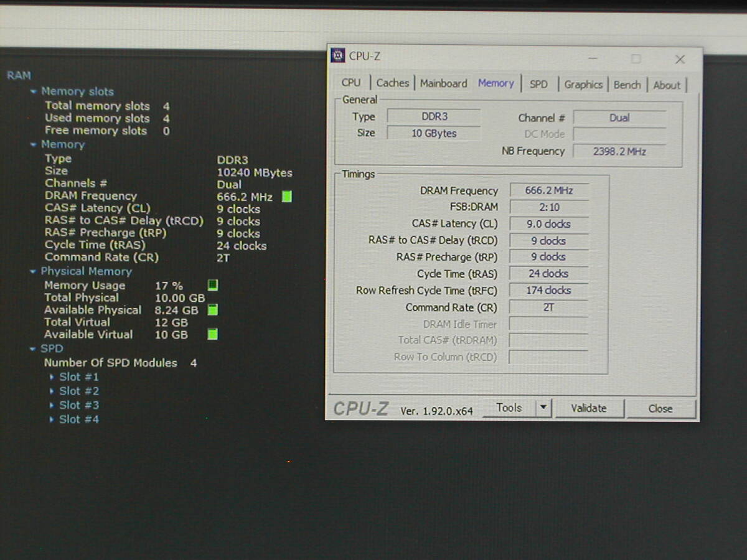Collapse the Physical Memory section
This screenshot has width=747, height=560.
click(34, 271)
